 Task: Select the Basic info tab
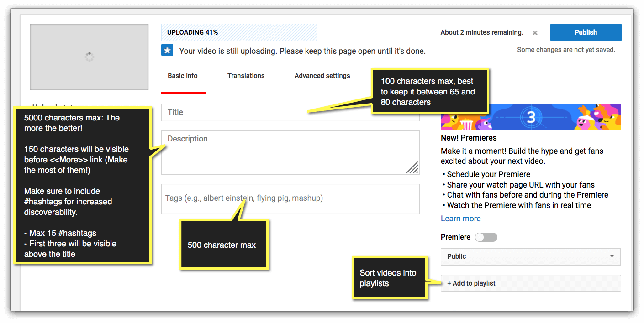point(182,76)
